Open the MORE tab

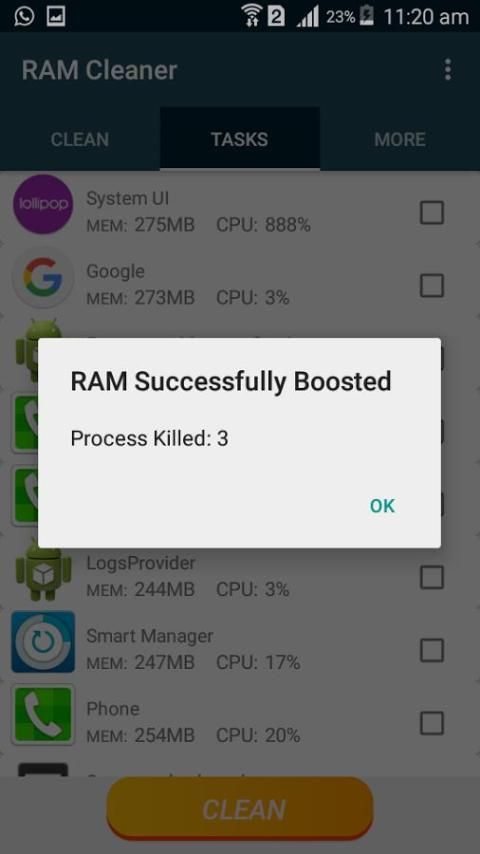pos(400,139)
